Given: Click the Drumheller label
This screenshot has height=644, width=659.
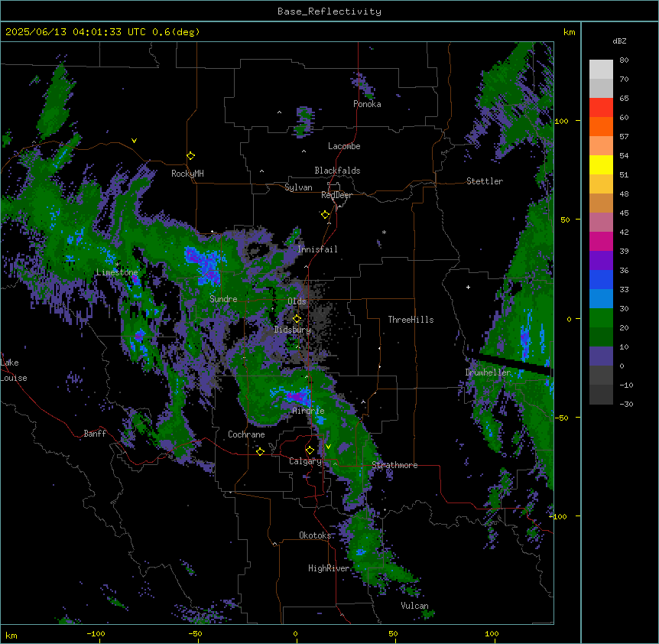Looking at the screenshot, I should coord(488,372).
